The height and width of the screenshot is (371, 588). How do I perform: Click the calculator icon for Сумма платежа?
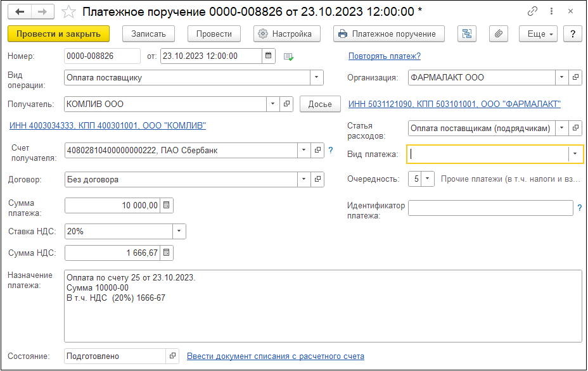tap(167, 205)
